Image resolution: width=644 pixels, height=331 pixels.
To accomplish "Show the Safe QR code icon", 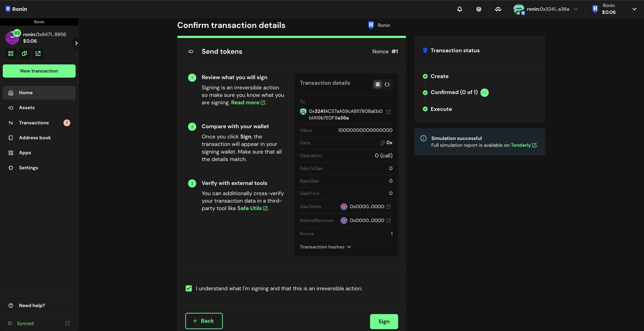I will [11, 54].
